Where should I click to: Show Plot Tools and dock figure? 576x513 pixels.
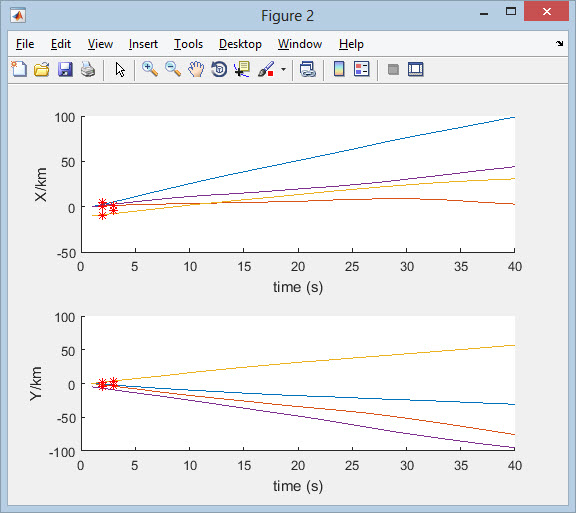click(415, 69)
